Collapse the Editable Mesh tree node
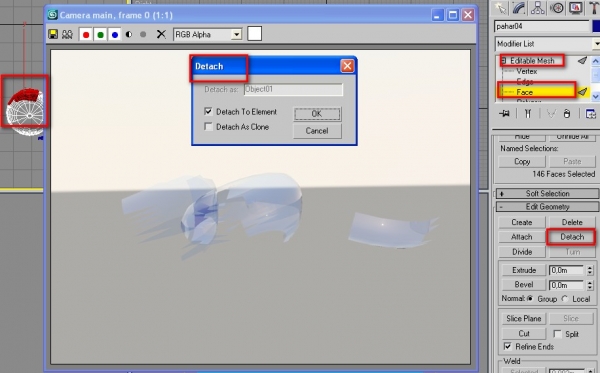The height and width of the screenshot is (373, 600). coord(504,60)
